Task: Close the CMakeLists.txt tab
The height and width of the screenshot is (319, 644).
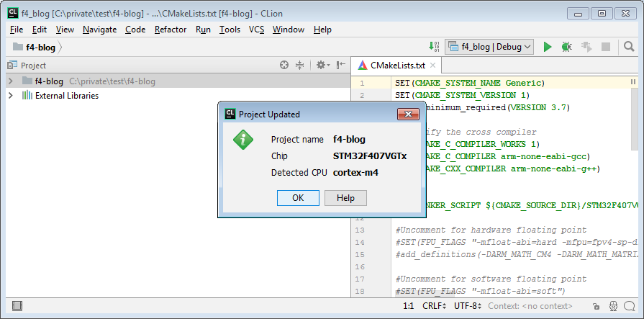Action: point(432,66)
